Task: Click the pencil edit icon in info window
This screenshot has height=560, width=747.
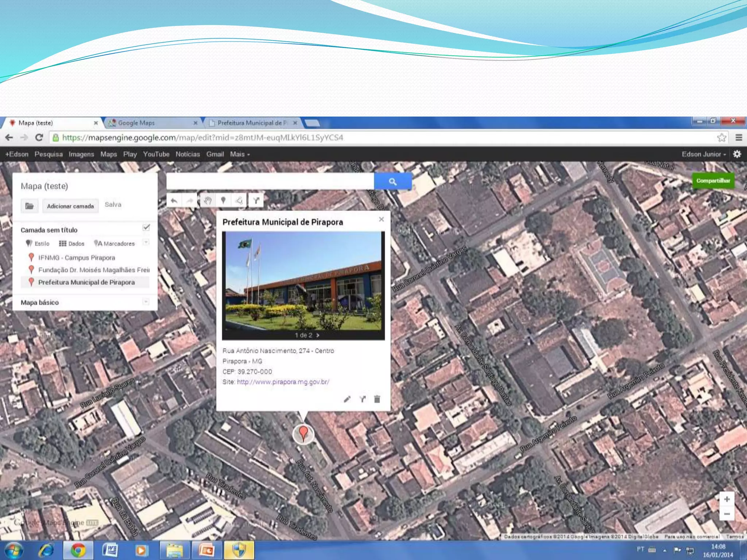Action: point(347,399)
